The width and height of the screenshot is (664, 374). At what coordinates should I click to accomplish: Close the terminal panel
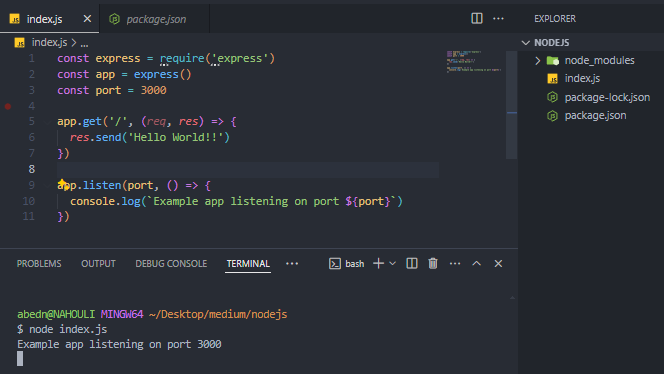point(498,263)
